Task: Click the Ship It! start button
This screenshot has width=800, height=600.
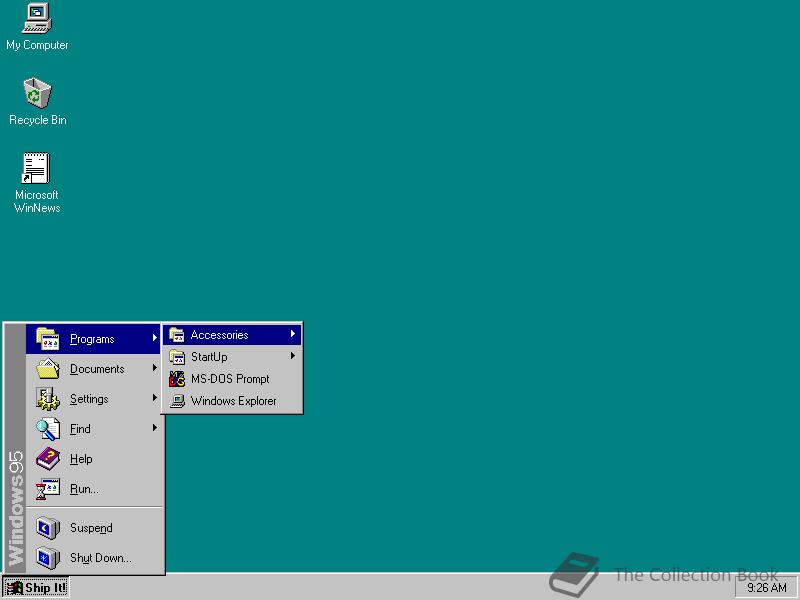Action: [35, 588]
